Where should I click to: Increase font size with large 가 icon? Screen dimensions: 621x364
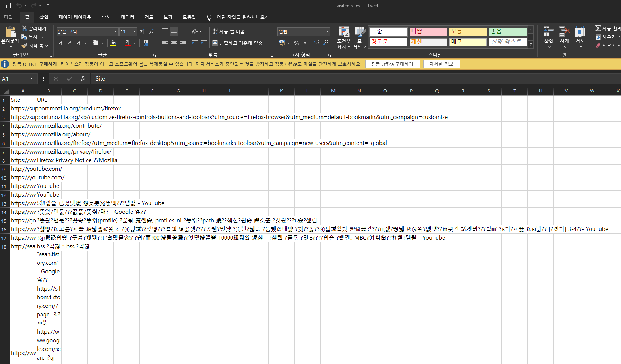pos(142,32)
